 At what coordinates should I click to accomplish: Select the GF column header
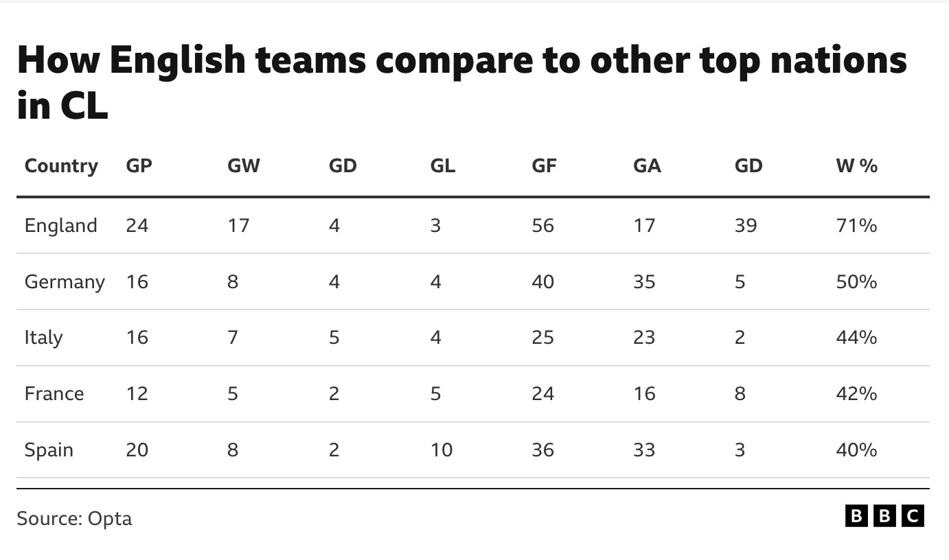pyautogui.click(x=544, y=166)
